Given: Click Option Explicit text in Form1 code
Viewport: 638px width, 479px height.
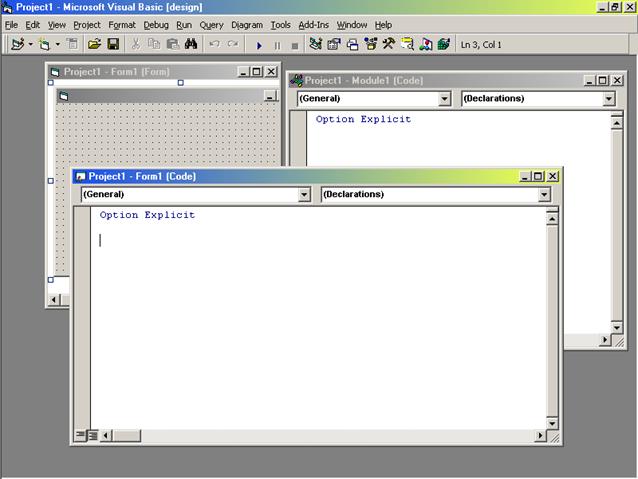Looking at the screenshot, I should 147,215.
